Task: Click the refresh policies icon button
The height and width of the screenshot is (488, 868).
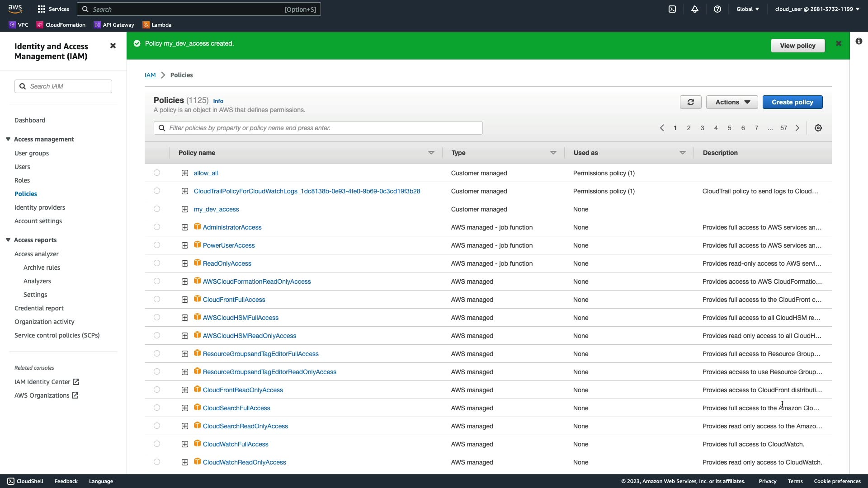Action: pyautogui.click(x=690, y=102)
